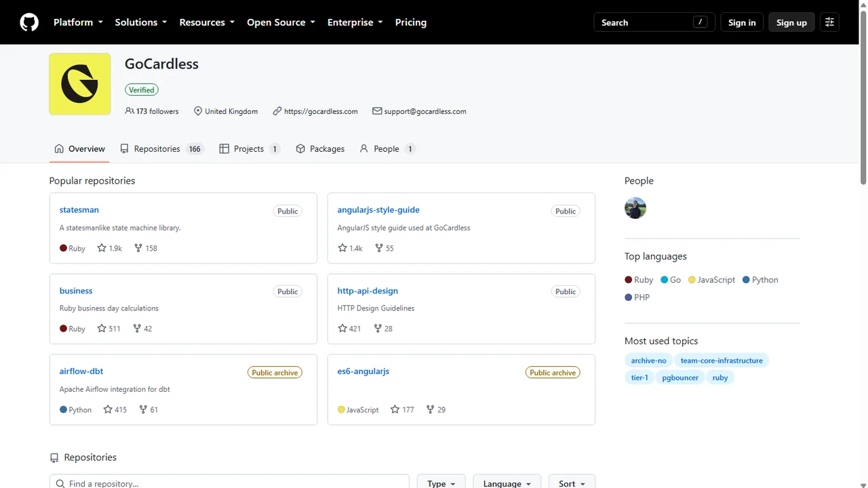Go to the GitHub homepage logo
The image size is (868, 488).
tap(29, 22)
